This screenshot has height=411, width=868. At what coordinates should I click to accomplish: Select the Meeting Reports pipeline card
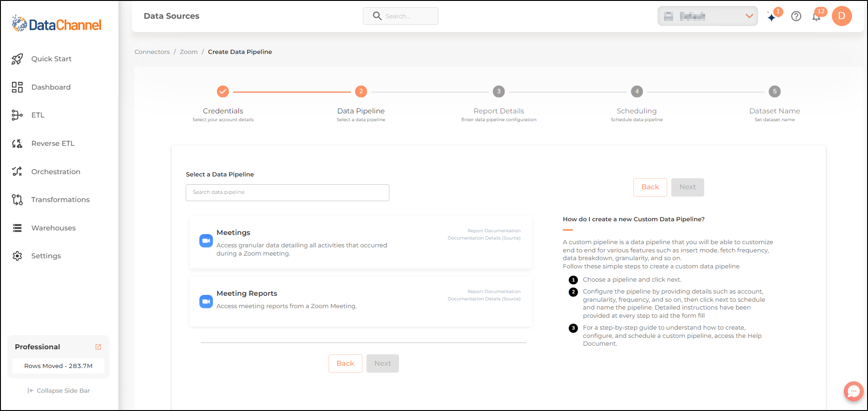coord(361,302)
